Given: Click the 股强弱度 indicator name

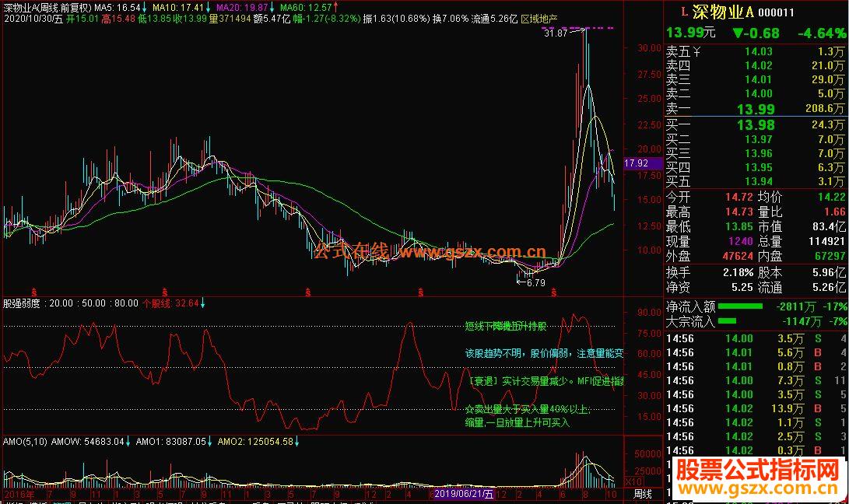Looking at the screenshot, I should click(22, 303).
